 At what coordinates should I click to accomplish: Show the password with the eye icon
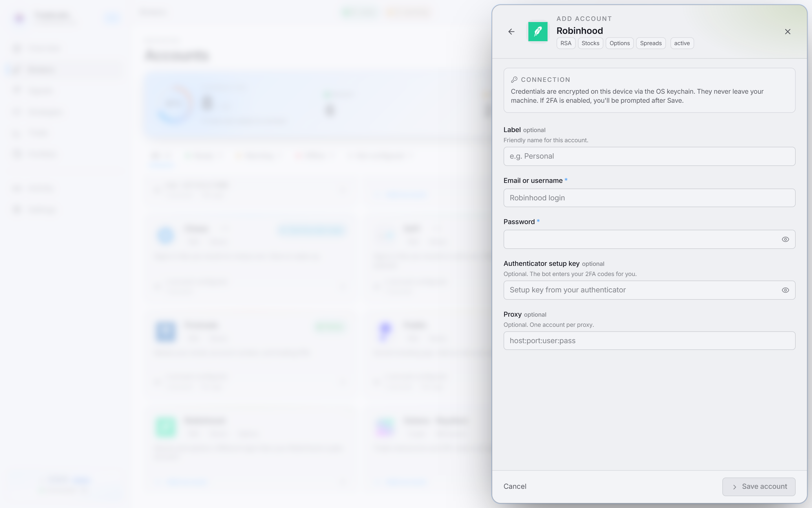click(x=785, y=239)
